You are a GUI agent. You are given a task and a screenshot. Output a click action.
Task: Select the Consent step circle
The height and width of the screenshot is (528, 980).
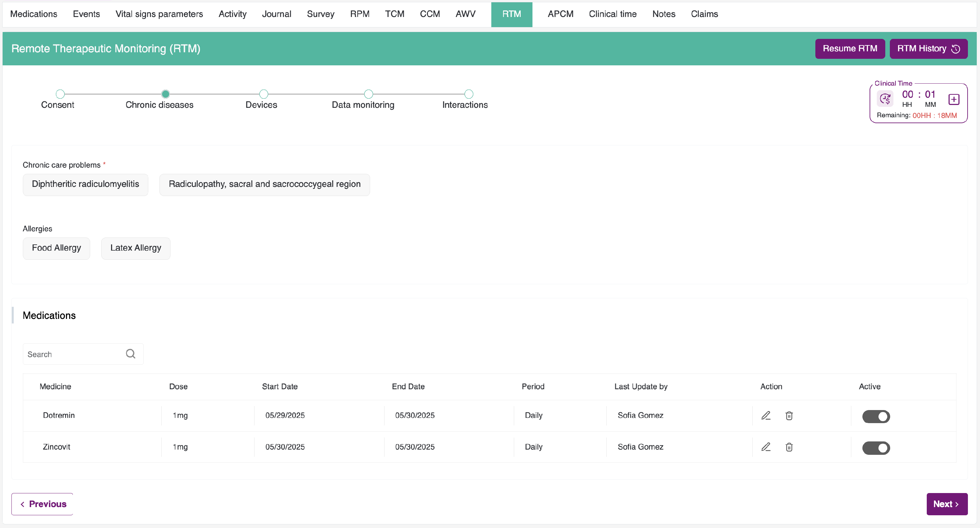[x=60, y=94]
